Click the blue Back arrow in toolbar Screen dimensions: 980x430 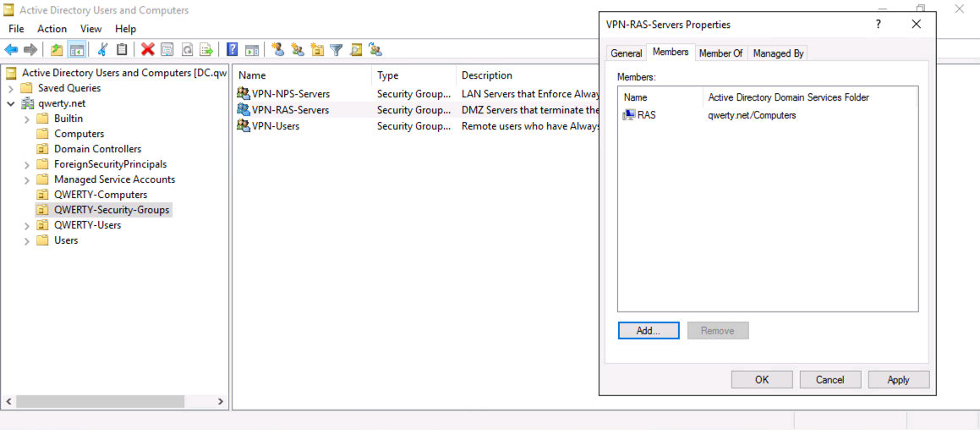[x=11, y=49]
